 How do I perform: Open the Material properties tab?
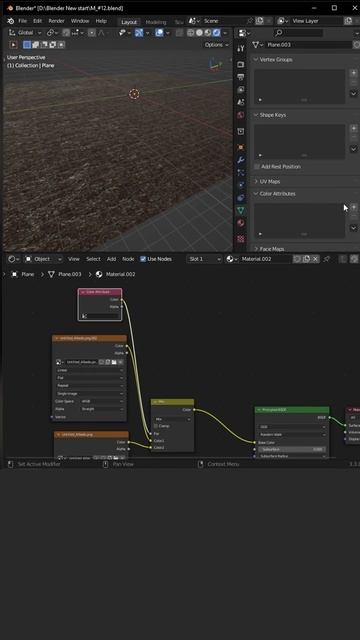pos(241,223)
